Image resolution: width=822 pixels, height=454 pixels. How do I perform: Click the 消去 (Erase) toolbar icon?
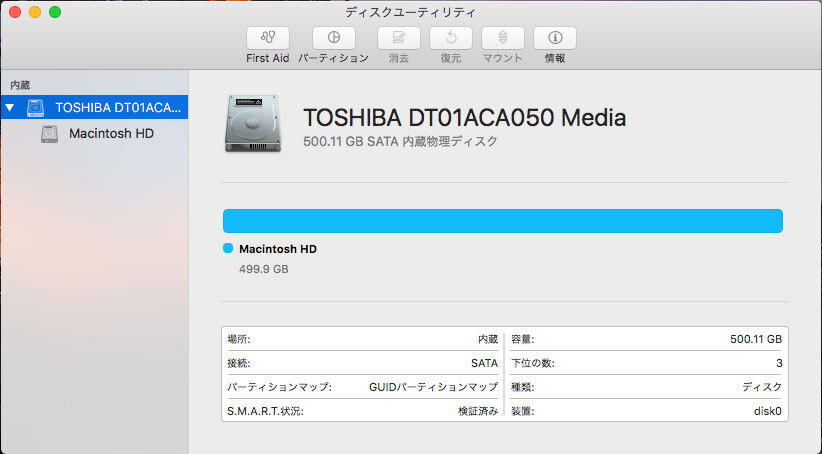pos(398,38)
